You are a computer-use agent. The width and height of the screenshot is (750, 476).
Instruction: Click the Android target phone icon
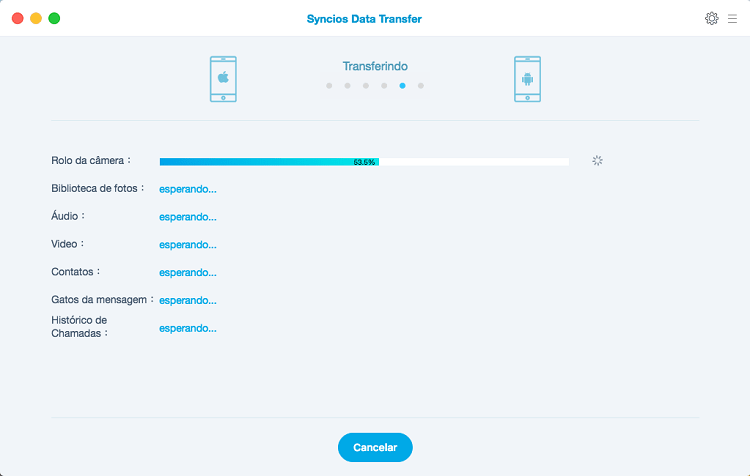click(527, 79)
